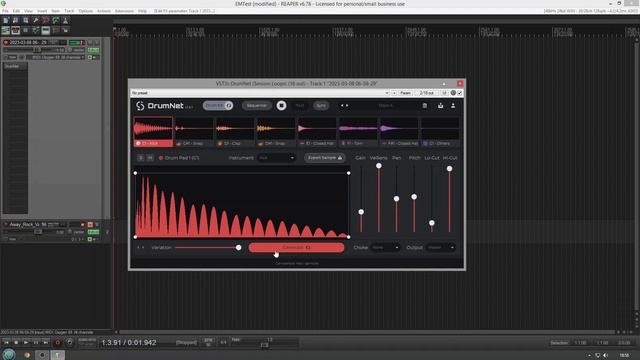Solo Drum Pad 1 with the S button

click(x=140, y=158)
